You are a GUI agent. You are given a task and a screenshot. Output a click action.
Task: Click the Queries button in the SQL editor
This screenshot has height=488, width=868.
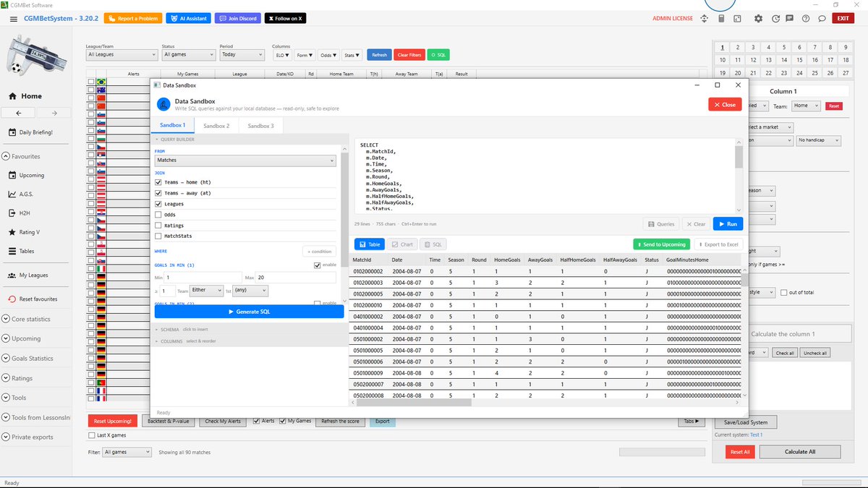[662, 224]
